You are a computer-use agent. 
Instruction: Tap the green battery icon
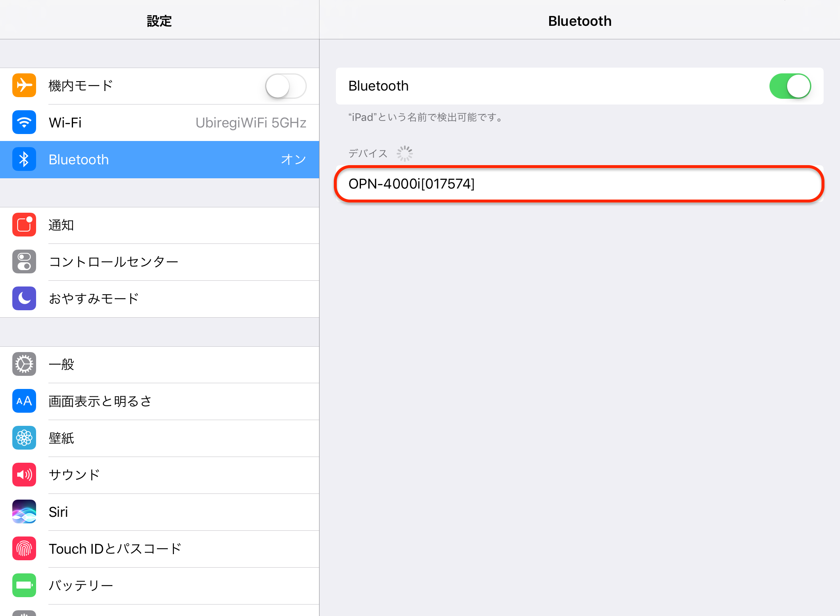(24, 586)
